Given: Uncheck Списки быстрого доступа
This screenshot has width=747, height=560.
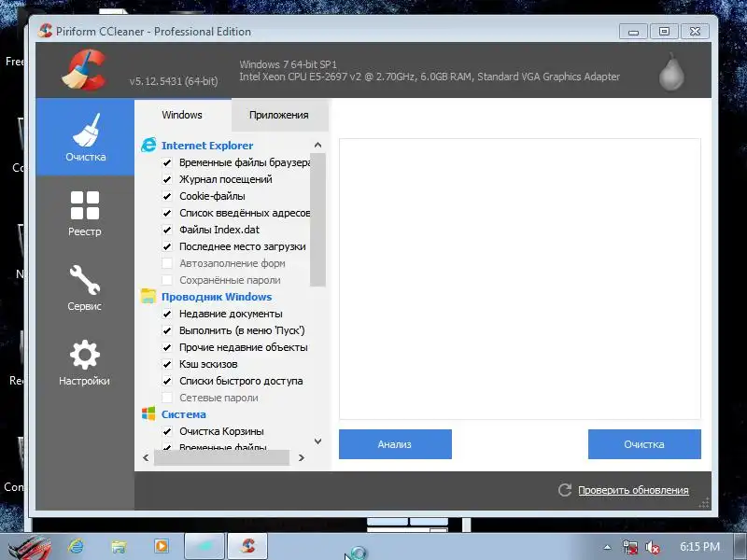Looking at the screenshot, I should click(x=167, y=381).
